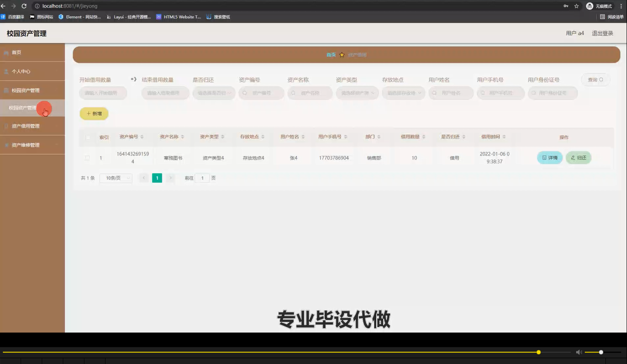Image resolution: width=627 pixels, height=364 pixels.
Task: Open 资产维修管理 from the sidebar
Action: [x=25, y=145]
